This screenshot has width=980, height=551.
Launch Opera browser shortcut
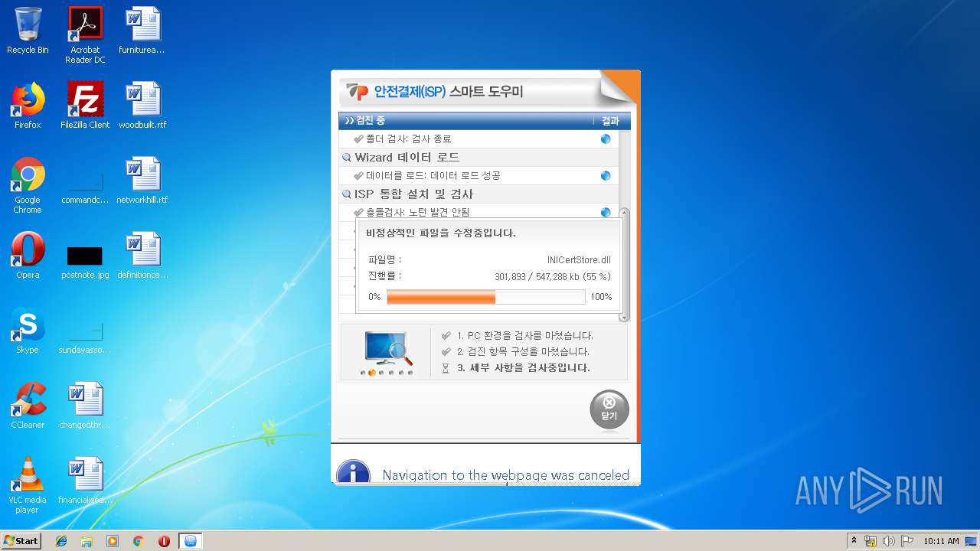point(28,256)
